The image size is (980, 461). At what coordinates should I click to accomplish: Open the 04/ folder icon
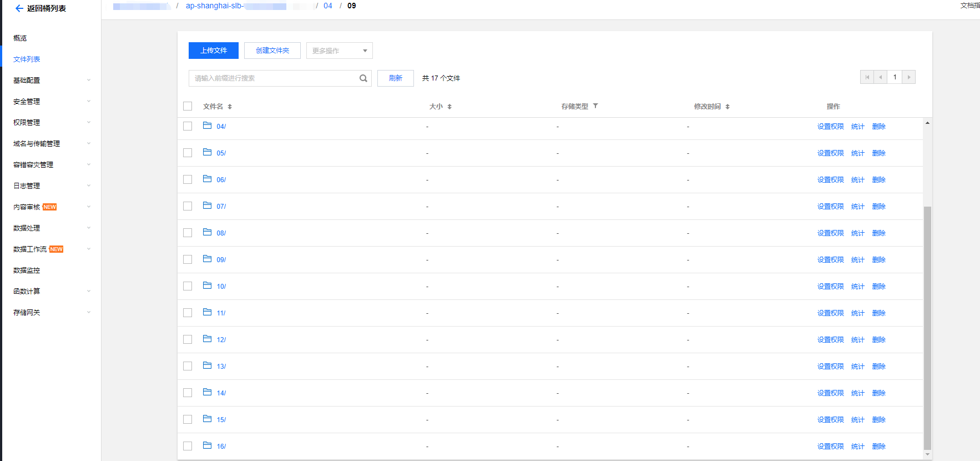207,126
